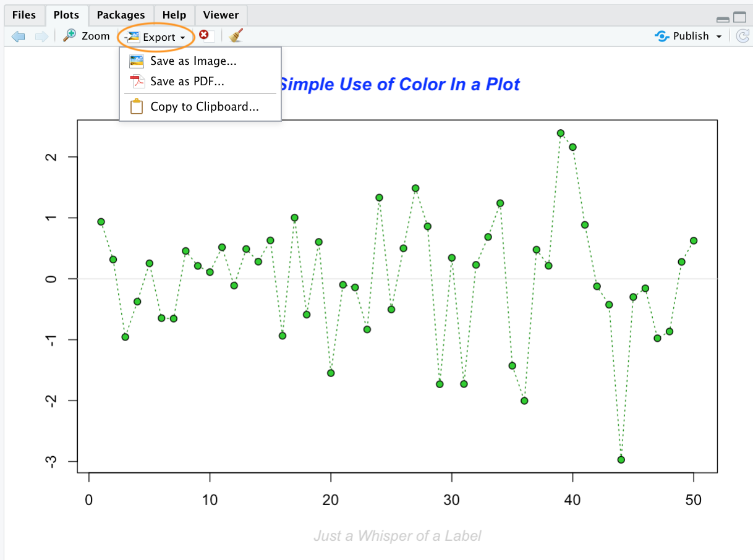
Task: Show the Viewer tab
Action: click(x=221, y=15)
